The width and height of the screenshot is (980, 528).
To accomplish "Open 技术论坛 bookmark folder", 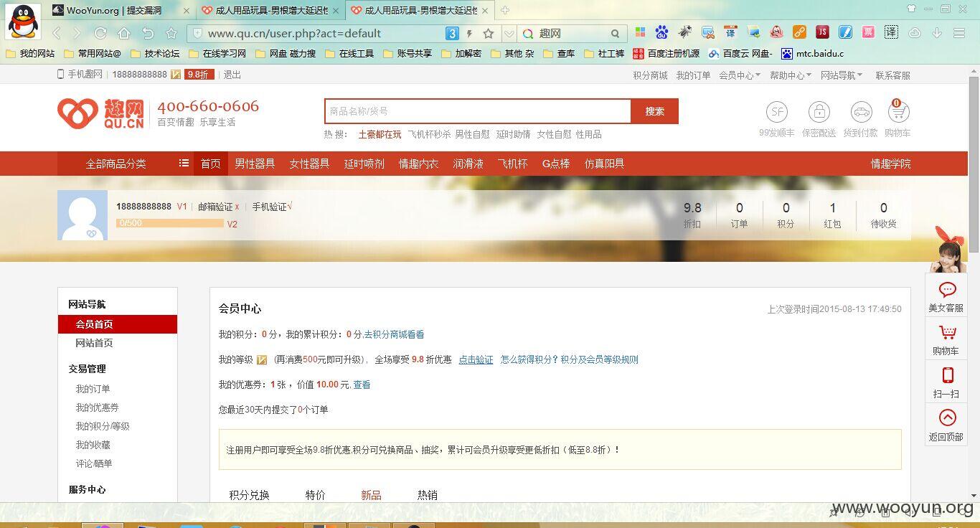I will click(x=154, y=54).
